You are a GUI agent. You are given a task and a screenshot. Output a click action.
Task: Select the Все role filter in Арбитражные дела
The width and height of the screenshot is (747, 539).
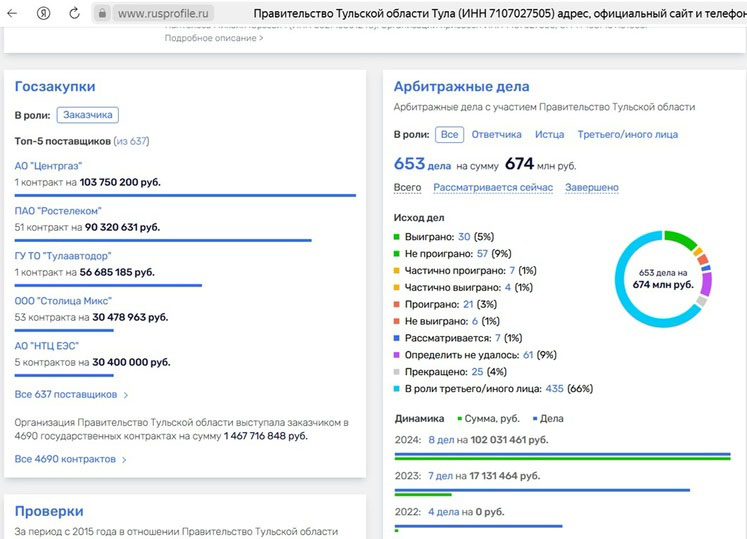coord(449,134)
